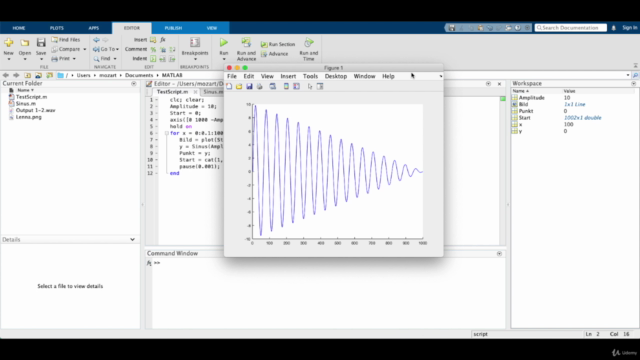Image resolution: width=640 pixels, height=360 pixels.
Task: Click the Insert Legend icon in Figure 1
Action: click(x=296, y=87)
